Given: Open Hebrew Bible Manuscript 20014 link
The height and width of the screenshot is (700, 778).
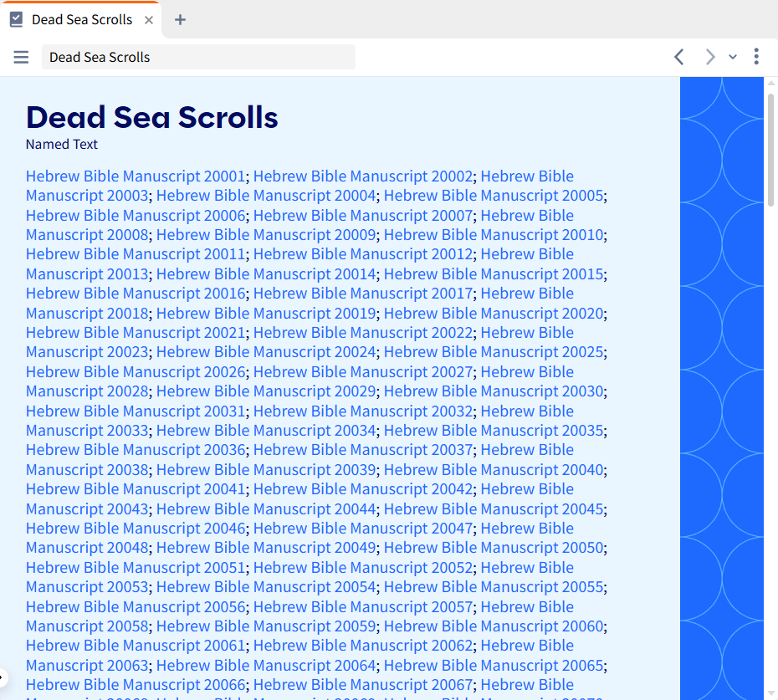Looking at the screenshot, I should (x=266, y=273).
